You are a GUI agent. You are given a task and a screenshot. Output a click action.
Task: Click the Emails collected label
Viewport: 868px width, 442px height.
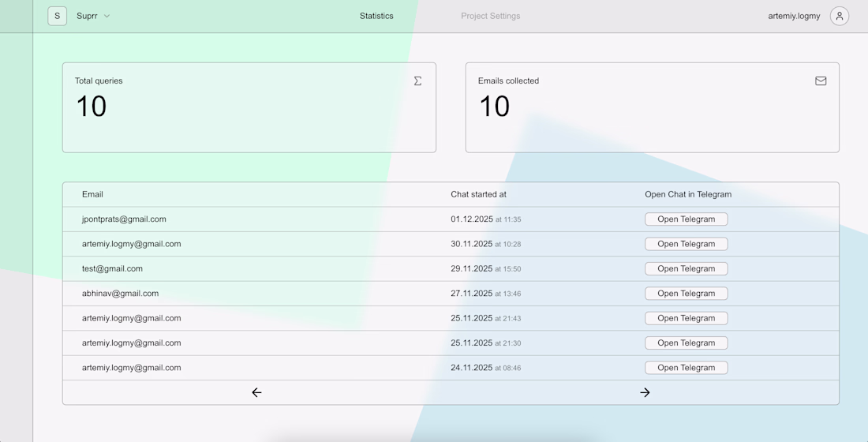click(x=508, y=81)
